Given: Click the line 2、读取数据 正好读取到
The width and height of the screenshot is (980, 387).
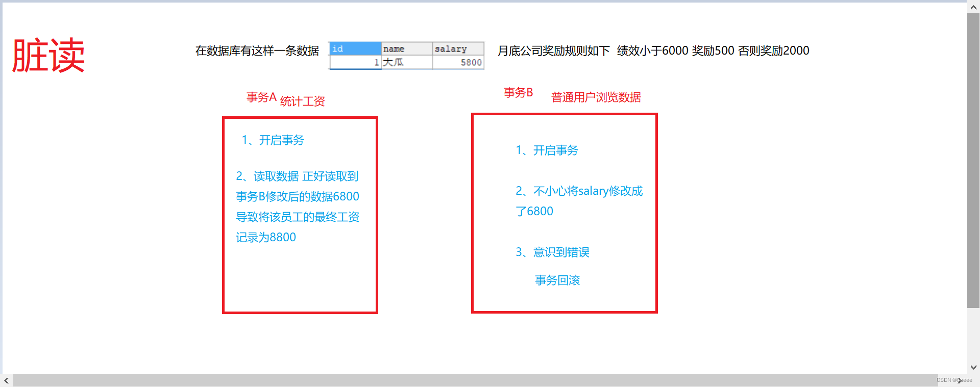Looking at the screenshot, I should [x=297, y=176].
